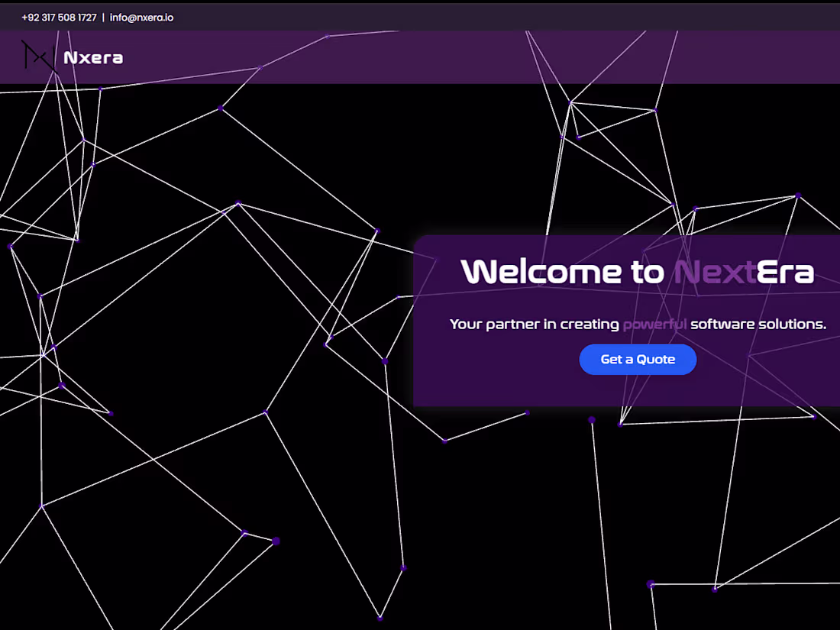Screen dimensions: 840x630
Task: Click the highlighted word powerful
Action: [x=654, y=324]
